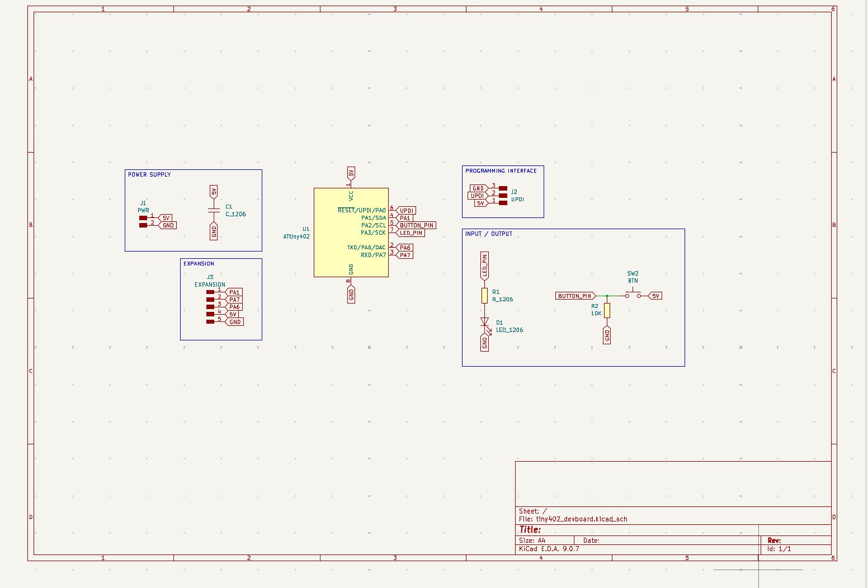Click the UPDI label on U1 pin 6
This screenshot has width=868, height=588.
407,211
